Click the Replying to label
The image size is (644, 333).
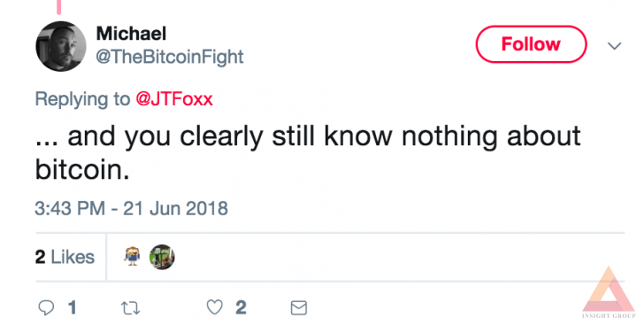click(x=82, y=99)
